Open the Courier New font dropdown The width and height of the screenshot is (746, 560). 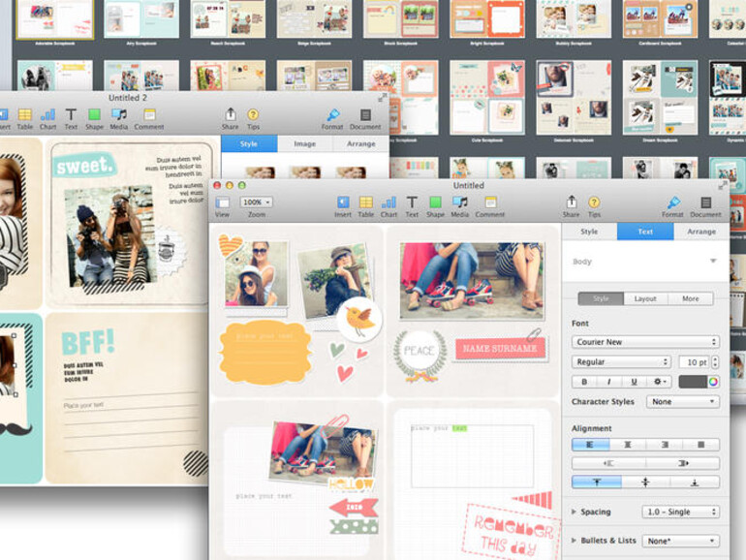point(645,342)
